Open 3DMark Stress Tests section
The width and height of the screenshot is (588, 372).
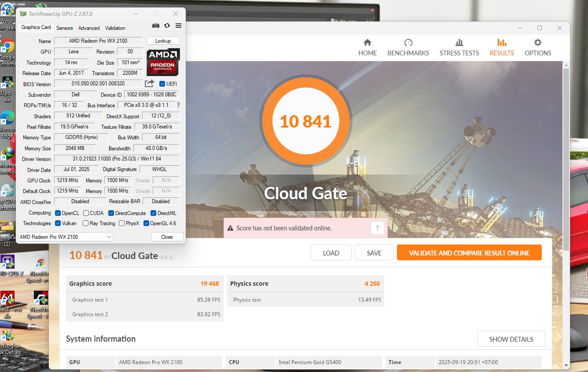point(459,47)
